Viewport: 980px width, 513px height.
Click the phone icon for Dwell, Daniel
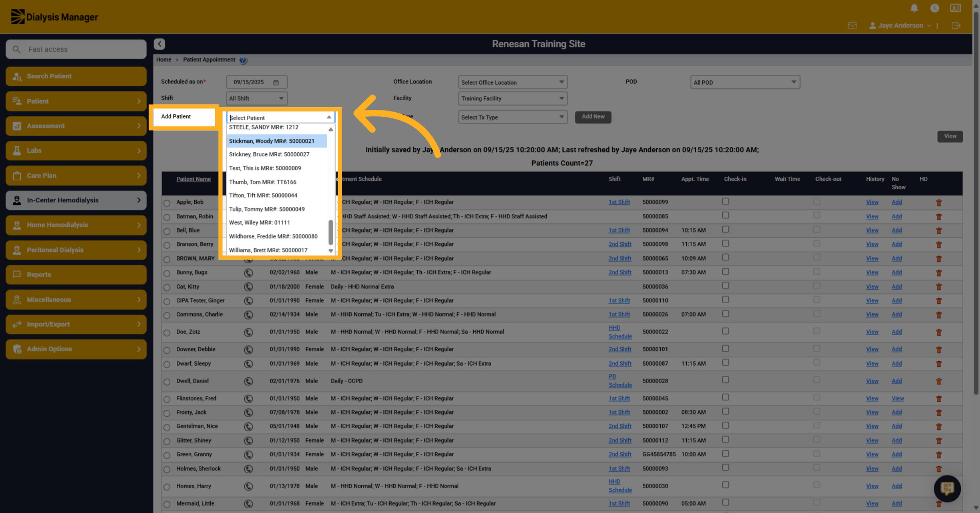(x=248, y=381)
